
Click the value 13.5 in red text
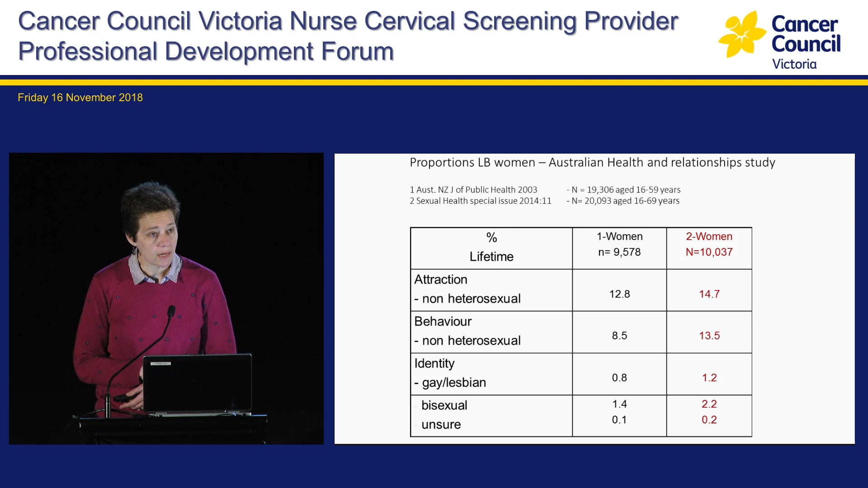[x=709, y=336]
